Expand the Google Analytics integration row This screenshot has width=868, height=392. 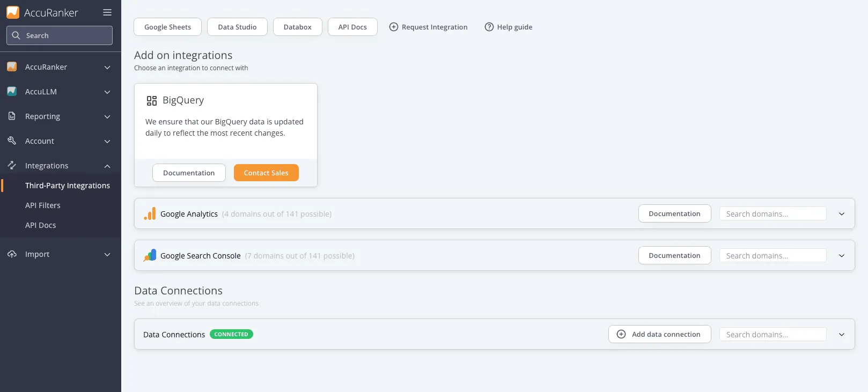(841, 213)
